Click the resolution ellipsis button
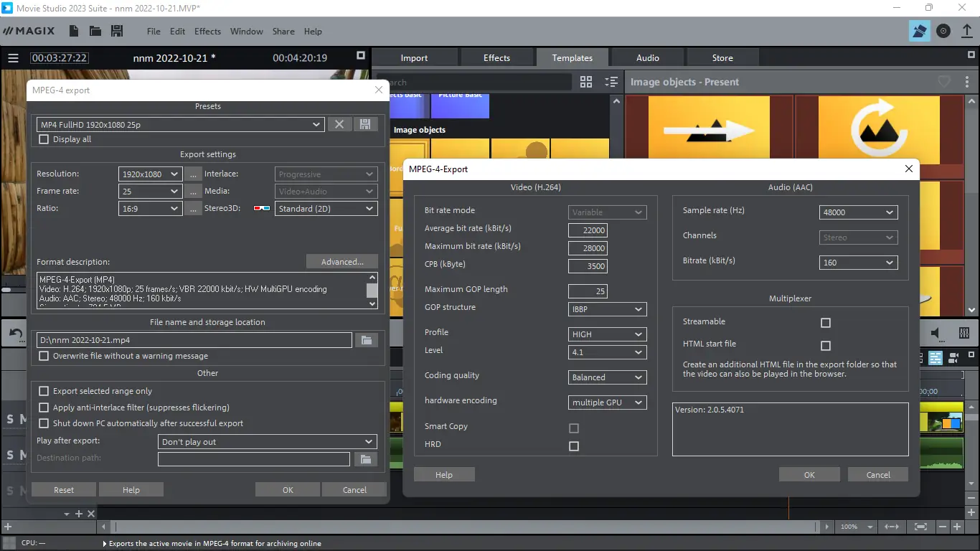Viewport: 980px width, 551px height. coord(192,174)
